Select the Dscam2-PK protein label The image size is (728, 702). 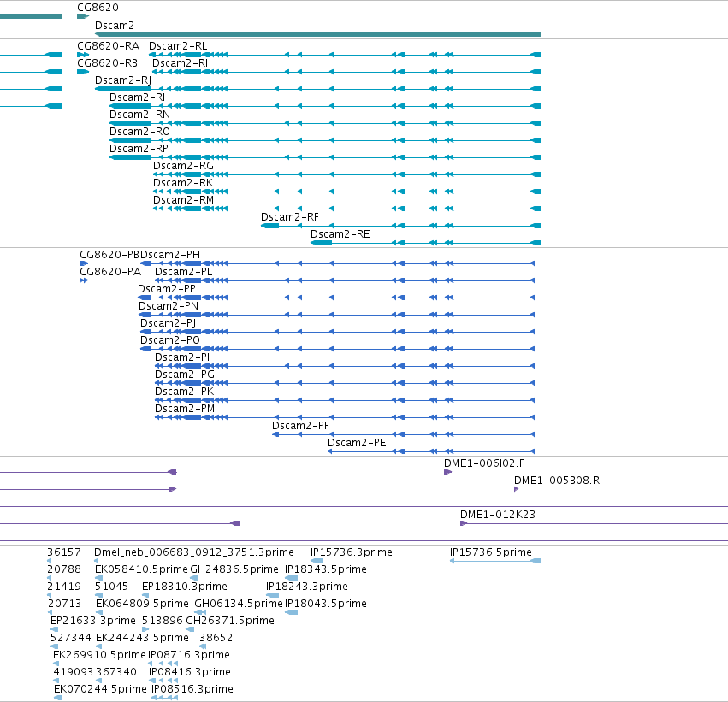click(184, 392)
